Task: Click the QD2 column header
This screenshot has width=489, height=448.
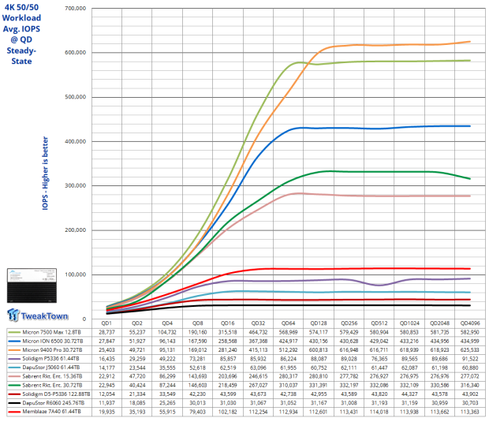Action: (x=137, y=323)
